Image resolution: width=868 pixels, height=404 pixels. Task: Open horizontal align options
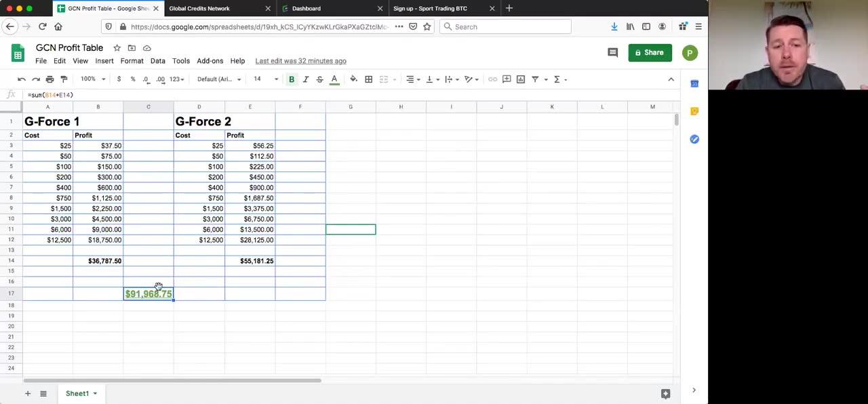point(413,79)
